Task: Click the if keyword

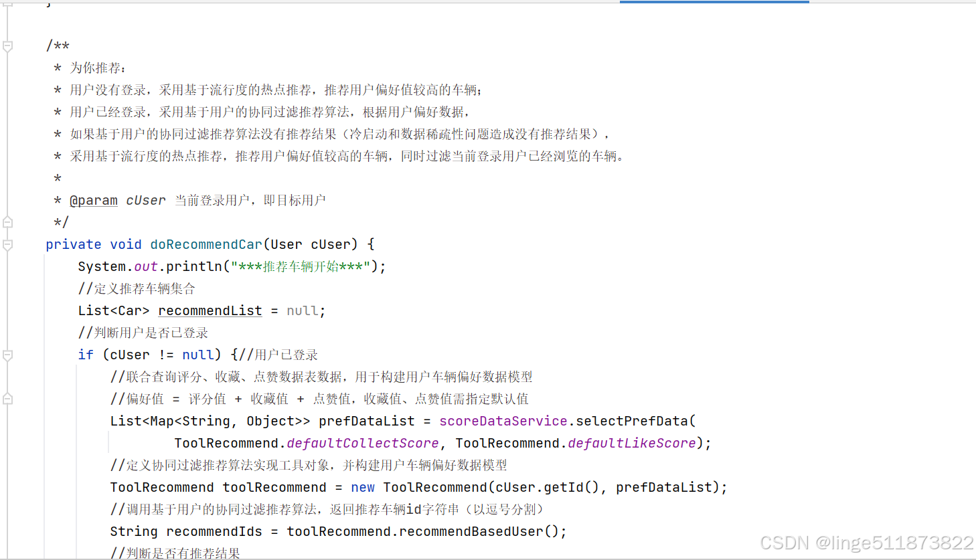Action: 86,355
